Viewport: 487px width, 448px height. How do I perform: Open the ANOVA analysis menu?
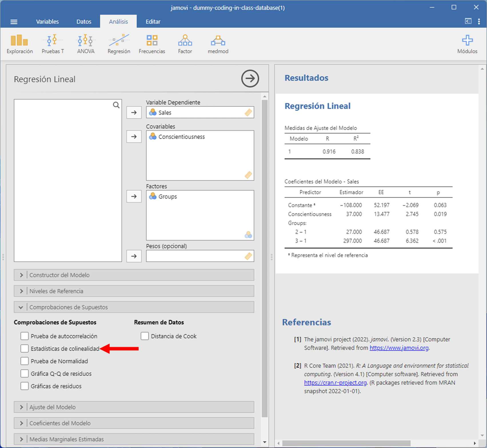pos(85,44)
